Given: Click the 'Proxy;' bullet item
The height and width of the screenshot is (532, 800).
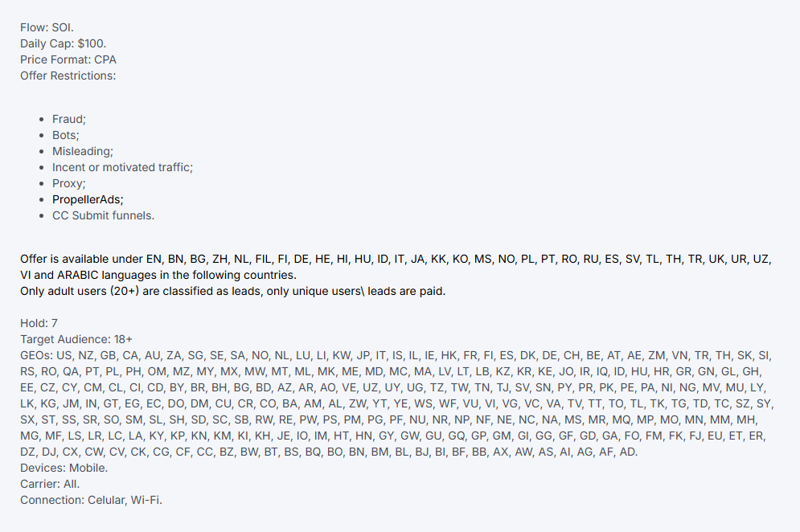Looking at the screenshot, I should pos(69,183).
